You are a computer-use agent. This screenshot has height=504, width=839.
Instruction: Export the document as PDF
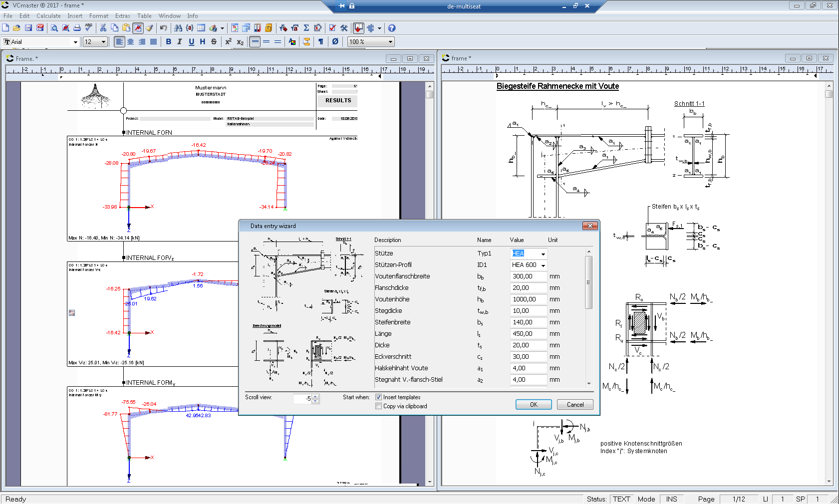coord(39,28)
